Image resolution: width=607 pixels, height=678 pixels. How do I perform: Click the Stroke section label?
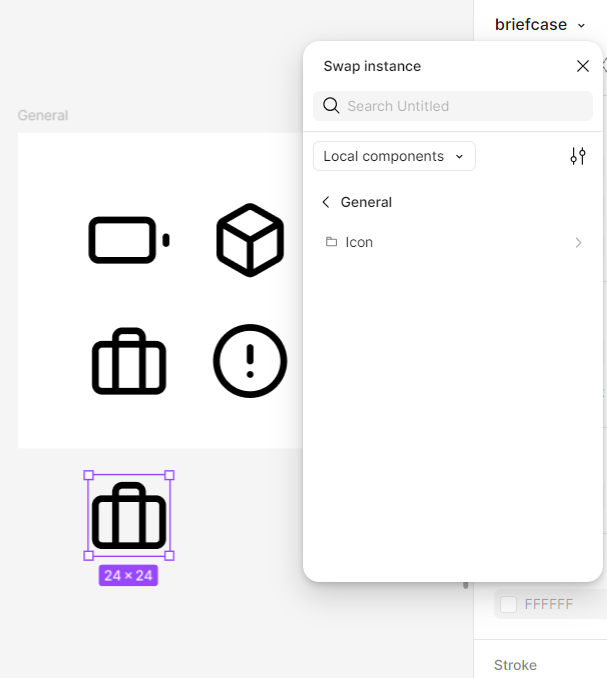tap(515, 665)
